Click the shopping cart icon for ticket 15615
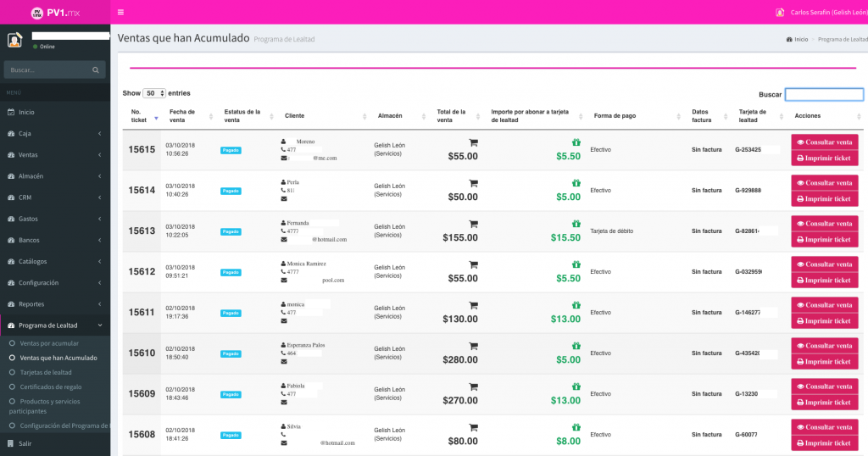868x456 pixels. click(473, 142)
